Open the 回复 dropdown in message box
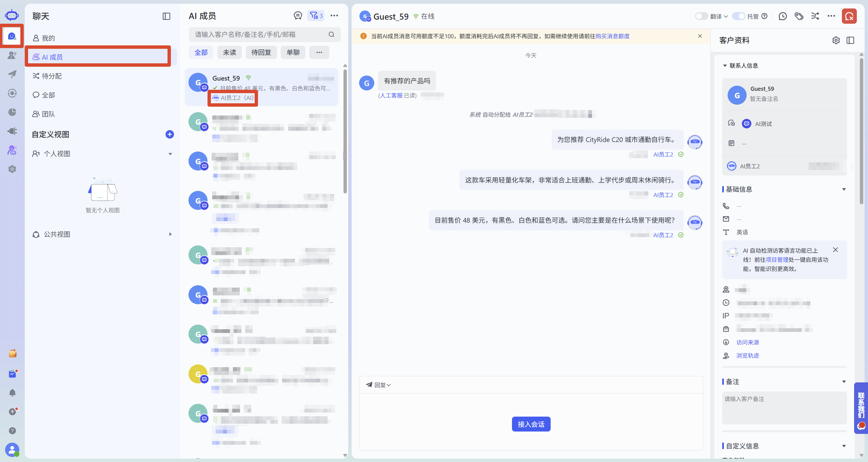868x462 pixels. point(379,385)
